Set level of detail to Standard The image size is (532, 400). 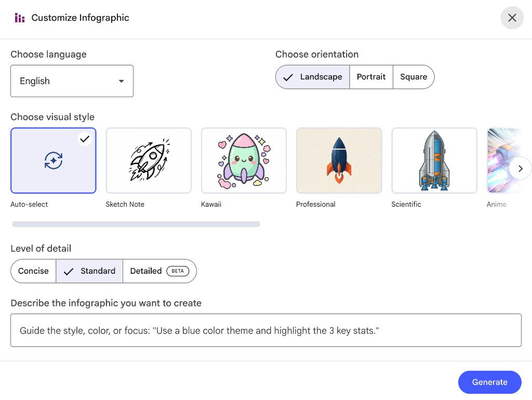point(89,271)
